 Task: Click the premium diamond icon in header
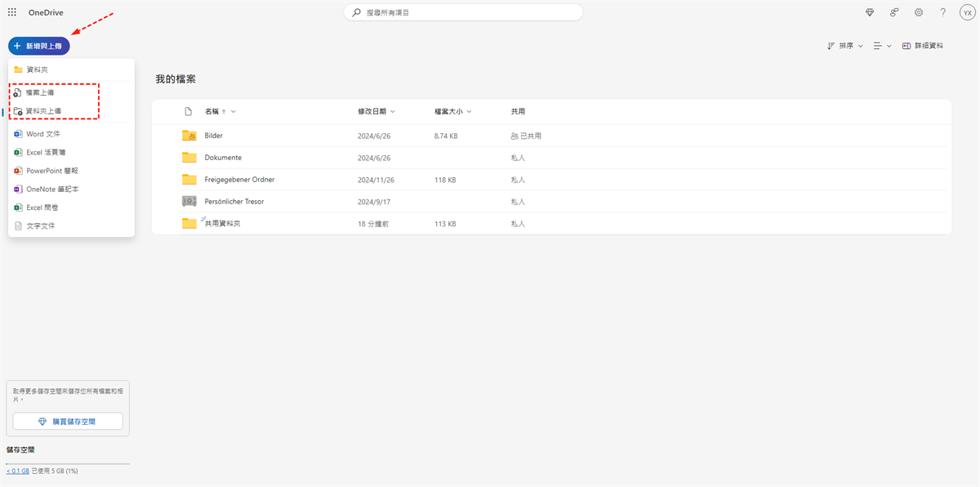[x=869, y=12]
